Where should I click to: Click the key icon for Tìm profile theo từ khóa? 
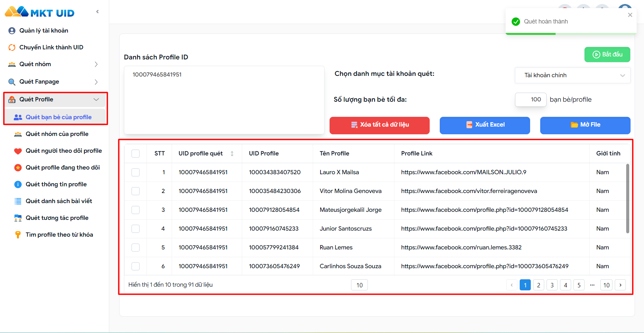tap(18, 235)
